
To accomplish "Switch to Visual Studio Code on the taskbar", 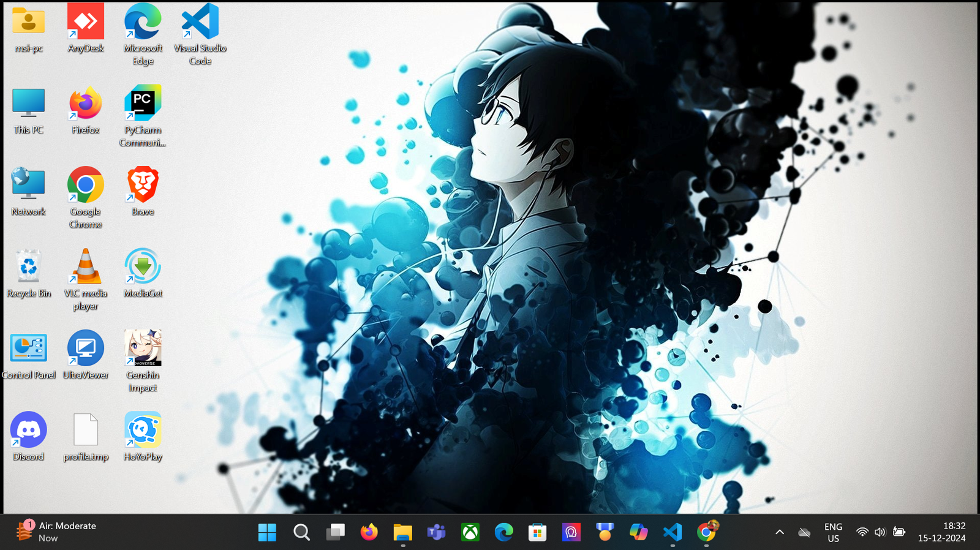I will [x=672, y=532].
